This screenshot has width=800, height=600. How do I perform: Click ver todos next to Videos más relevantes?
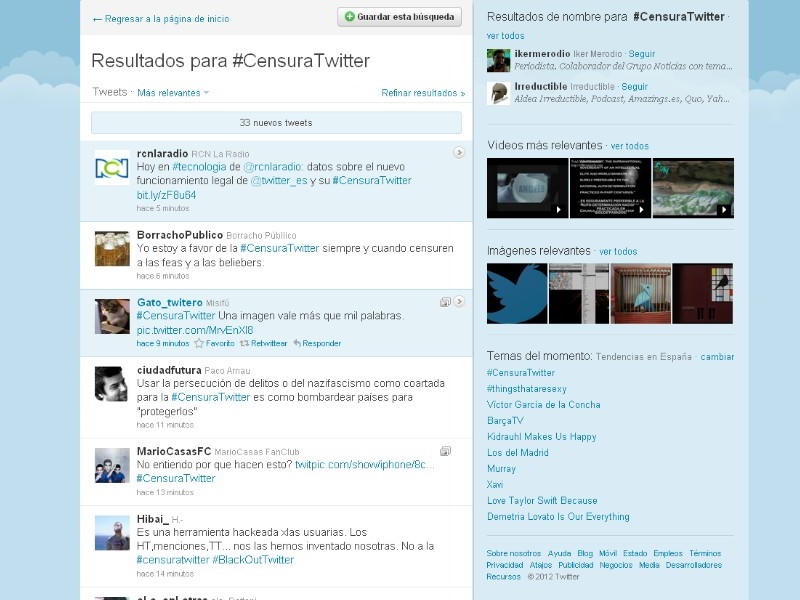[x=630, y=146]
